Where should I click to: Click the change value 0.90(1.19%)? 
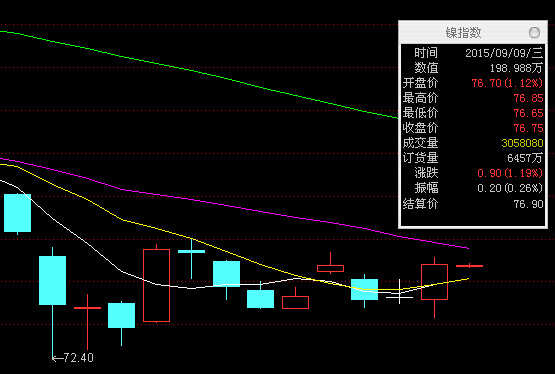[x=510, y=173]
